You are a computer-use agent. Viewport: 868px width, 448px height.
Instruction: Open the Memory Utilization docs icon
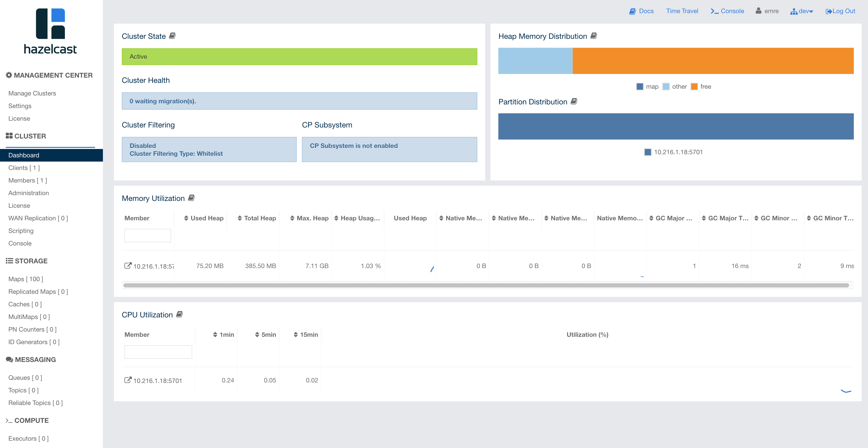point(191,198)
